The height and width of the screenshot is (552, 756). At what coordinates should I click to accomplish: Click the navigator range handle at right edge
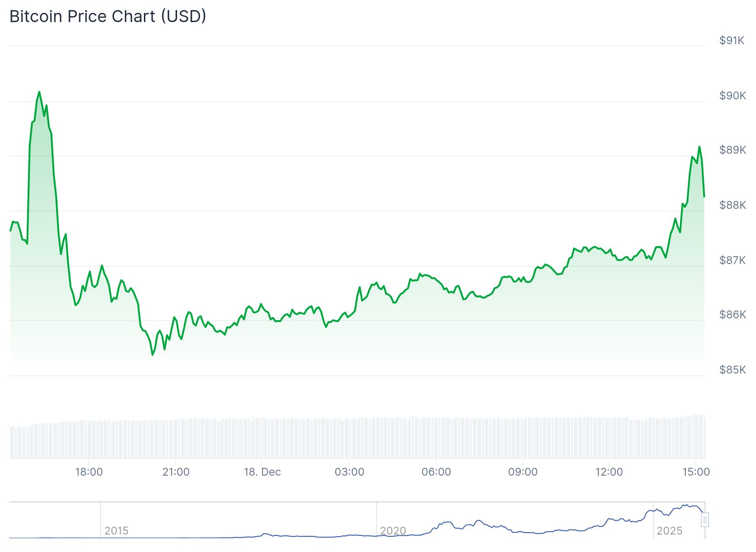704,520
